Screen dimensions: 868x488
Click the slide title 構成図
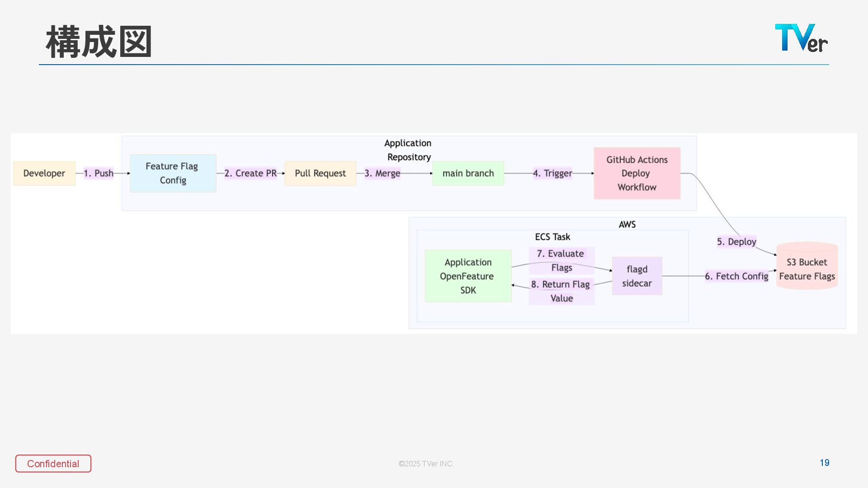click(99, 42)
